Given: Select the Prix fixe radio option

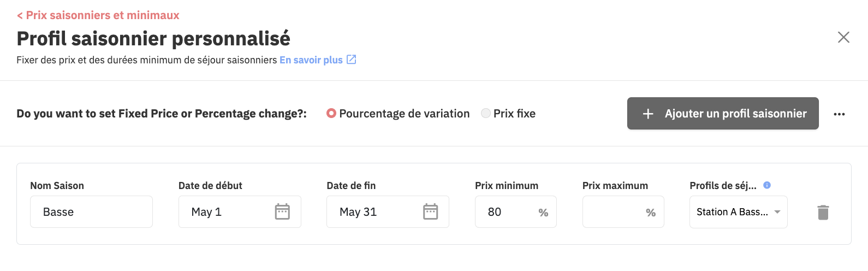Looking at the screenshot, I should pos(485,113).
